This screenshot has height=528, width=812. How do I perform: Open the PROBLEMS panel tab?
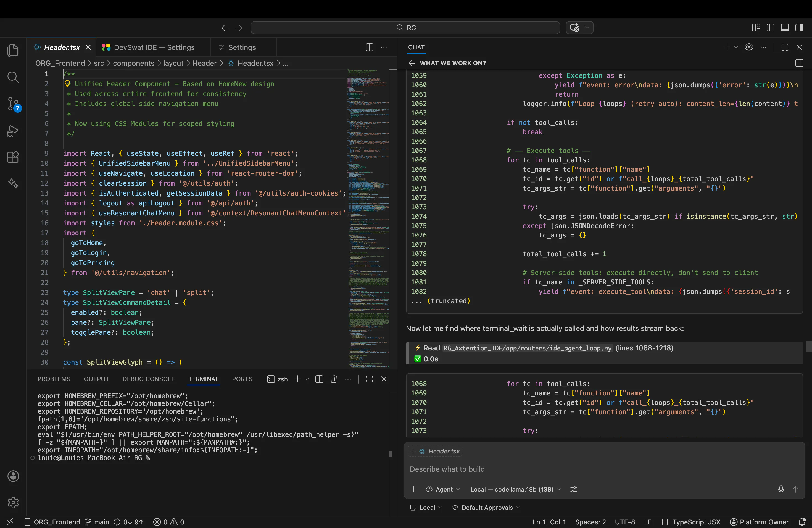click(54, 379)
